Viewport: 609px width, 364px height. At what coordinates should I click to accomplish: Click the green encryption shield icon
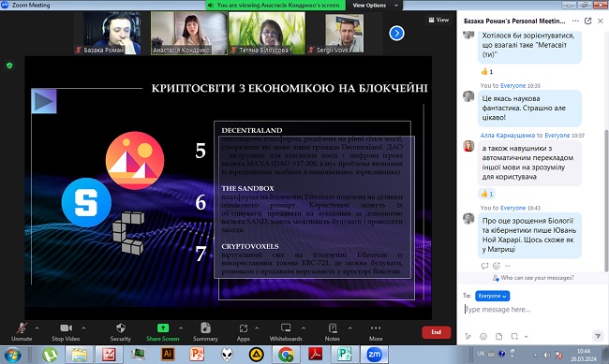click(9, 66)
